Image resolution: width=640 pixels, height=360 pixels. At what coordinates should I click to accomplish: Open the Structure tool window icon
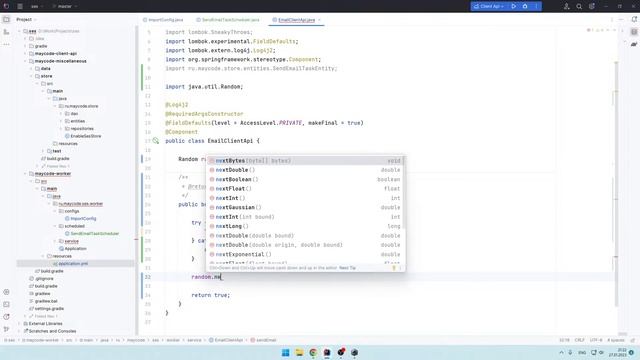[x=6, y=32]
